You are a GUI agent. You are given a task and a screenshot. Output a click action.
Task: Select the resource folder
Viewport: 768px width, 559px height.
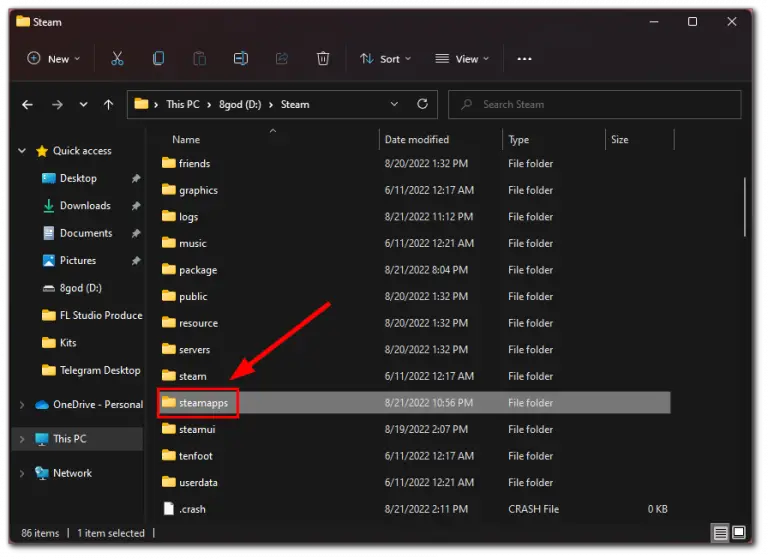190,323
